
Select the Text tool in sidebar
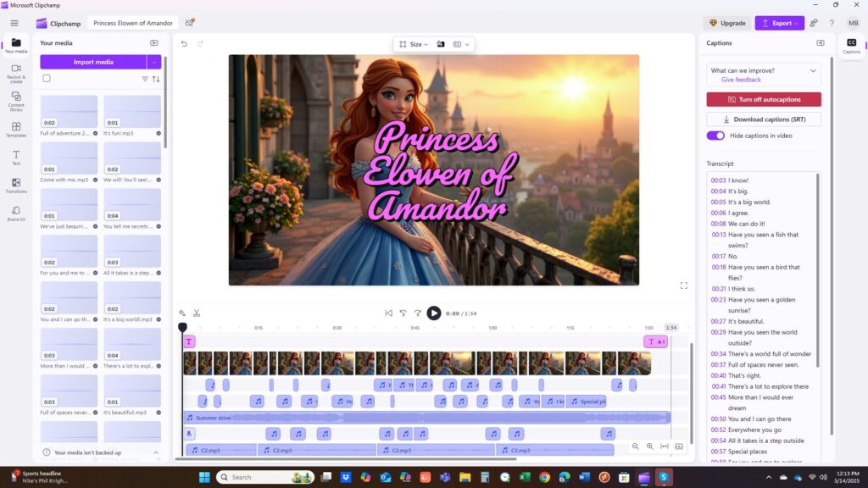click(x=16, y=158)
